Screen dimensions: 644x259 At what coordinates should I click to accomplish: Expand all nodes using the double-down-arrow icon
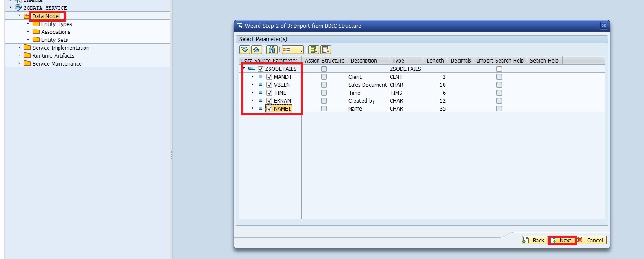(244, 49)
